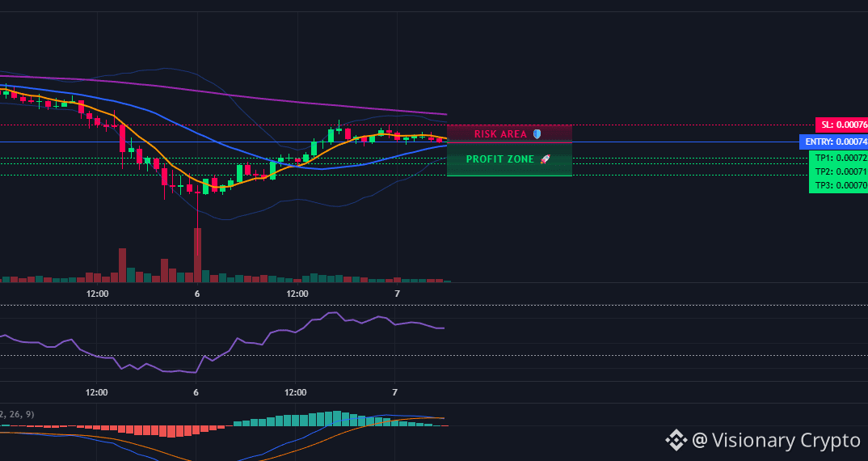The image size is (868, 461).
Task: Click the '6' date label under volume bars
Action: click(197, 294)
